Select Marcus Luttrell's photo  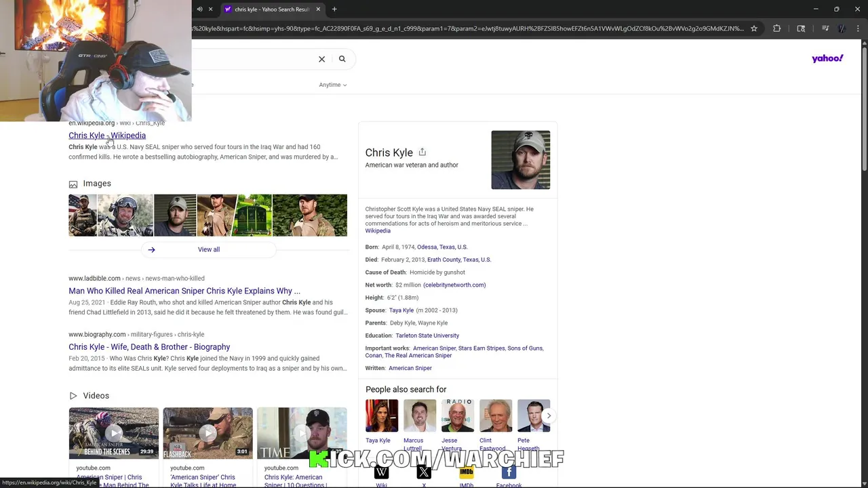[420, 415]
